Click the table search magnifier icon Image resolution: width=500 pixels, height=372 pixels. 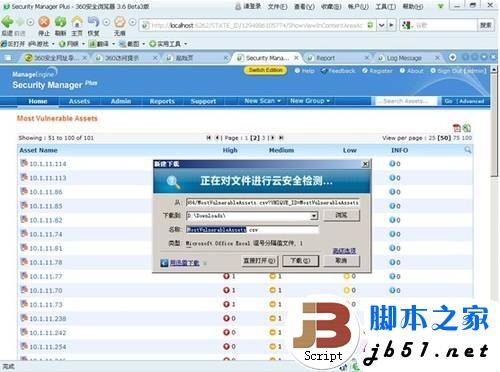tap(468, 150)
